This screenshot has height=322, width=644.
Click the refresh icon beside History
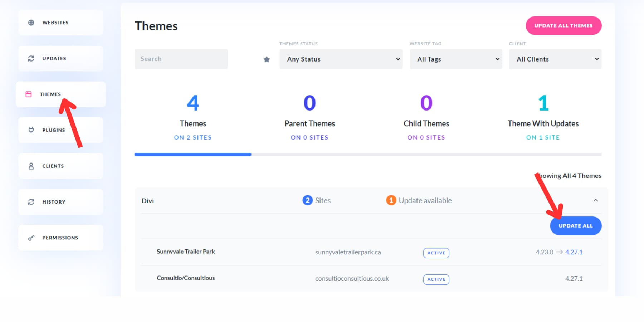(x=31, y=202)
